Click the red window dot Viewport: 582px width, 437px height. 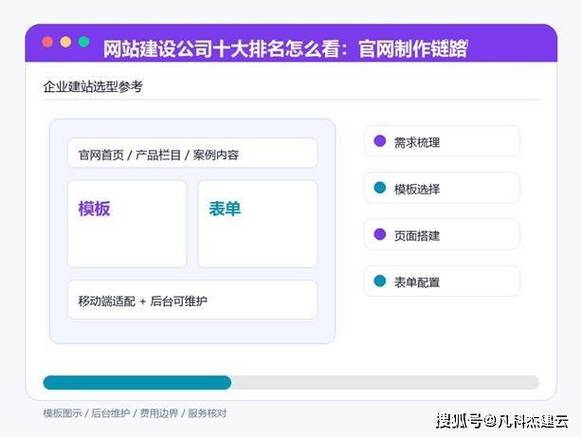pyautogui.click(x=47, y=42)
